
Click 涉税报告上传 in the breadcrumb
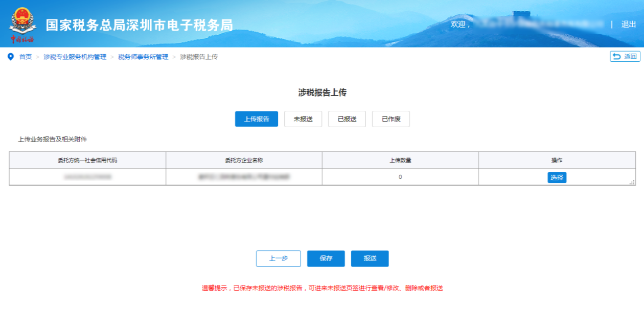[x=199, y=57]
